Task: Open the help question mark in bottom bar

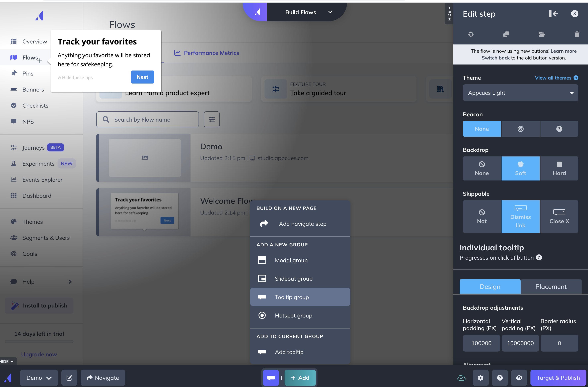Action: pyautogui.click(x=500, y=378)
